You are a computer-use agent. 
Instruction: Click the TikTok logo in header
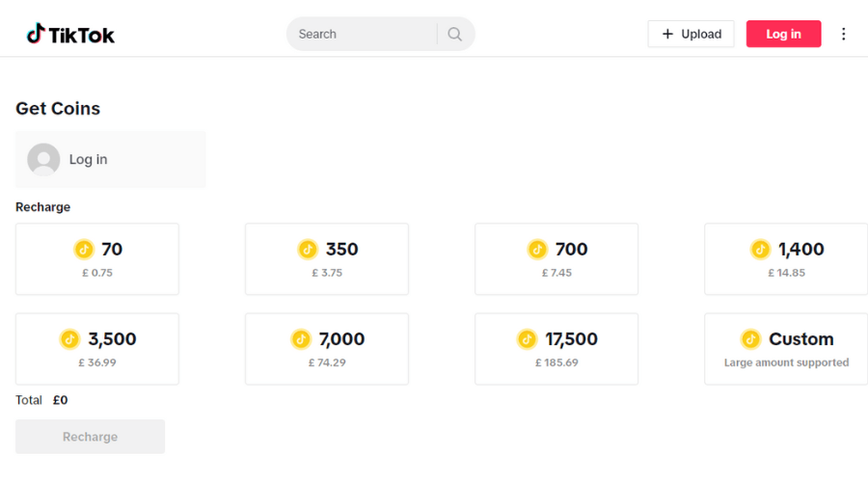(x=70, y=35)
